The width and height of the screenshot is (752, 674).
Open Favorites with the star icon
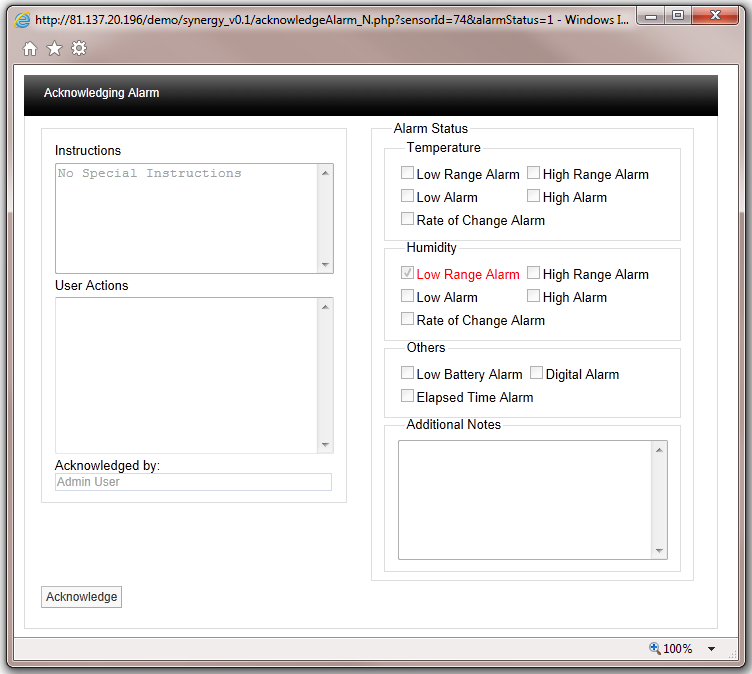pyautogui.click(x=54, y=49)
